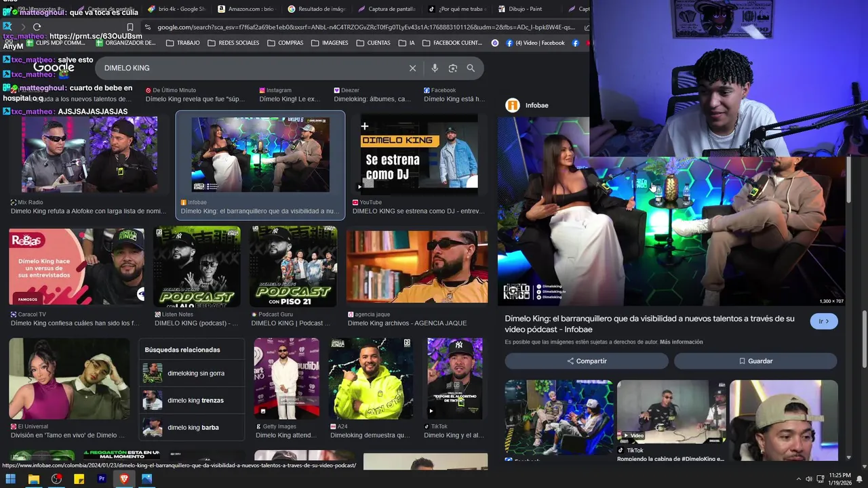Viewport: 868px width, 488px height.
Task: Switch to Amazon.com brio tab
Action: click(247, 9)
